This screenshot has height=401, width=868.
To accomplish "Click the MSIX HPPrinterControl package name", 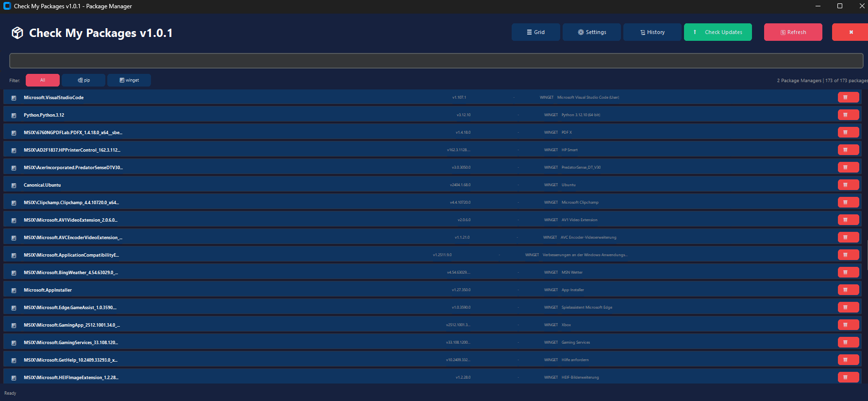I will tap(72, 150).
